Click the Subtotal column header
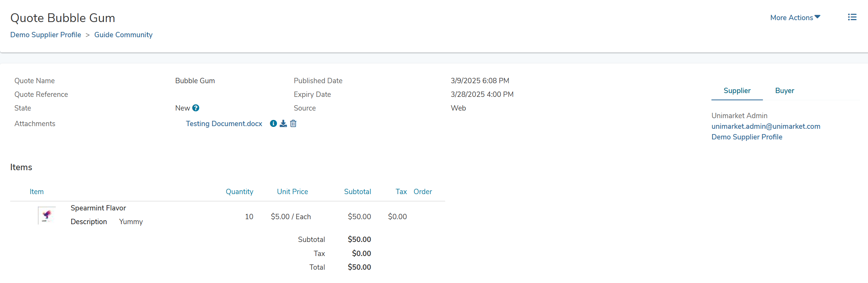Viewport: 868px width, 283px height. pos(357,191)
